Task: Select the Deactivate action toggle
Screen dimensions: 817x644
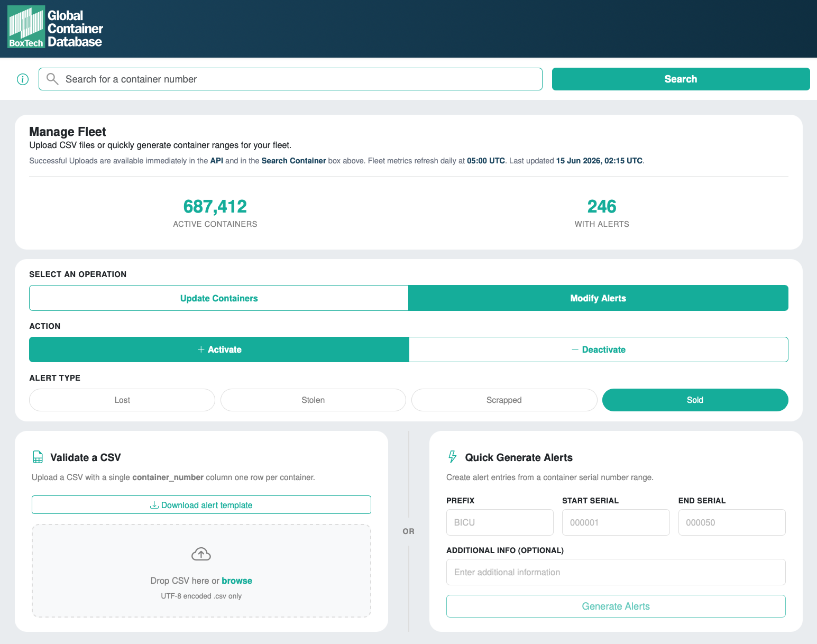Action: pyautogui.click(x=599, y=349)
